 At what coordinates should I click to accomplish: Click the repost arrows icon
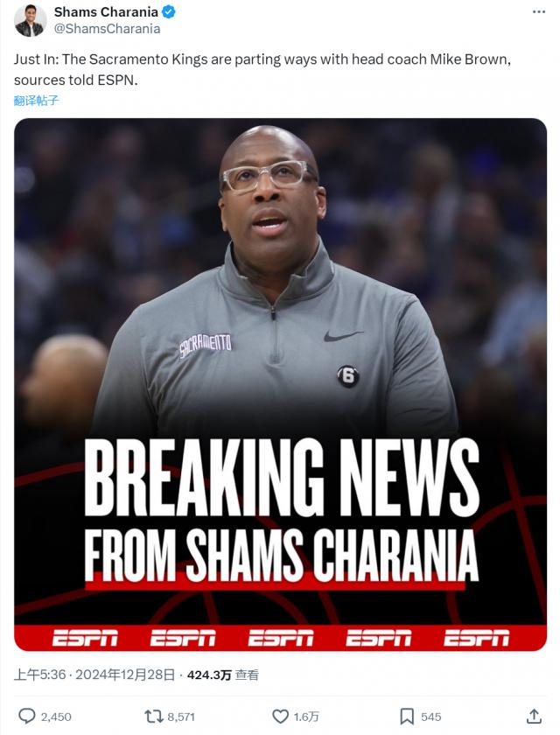pos(153,717)
